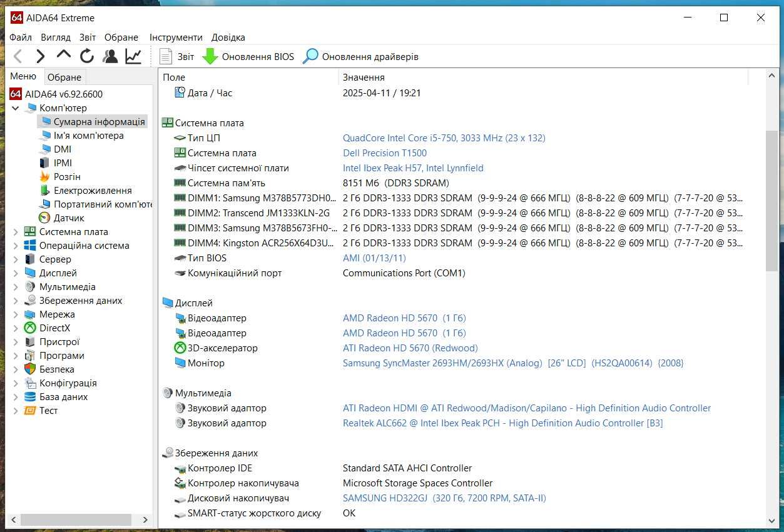Select the DMI tree item
The height and width of the screenshot is (532, 784).
click(63, 149)
